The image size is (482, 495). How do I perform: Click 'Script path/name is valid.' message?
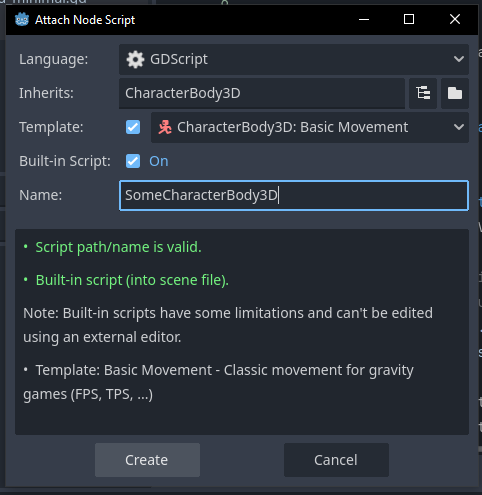tap(118, 247)
